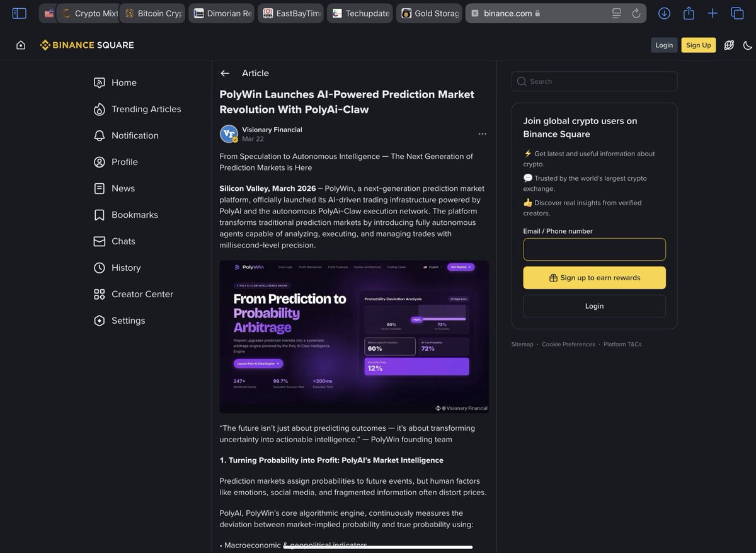Viewport: 756px width, 553px height.
Task: Click the Notification bell icon
Action: coord(99,135)
